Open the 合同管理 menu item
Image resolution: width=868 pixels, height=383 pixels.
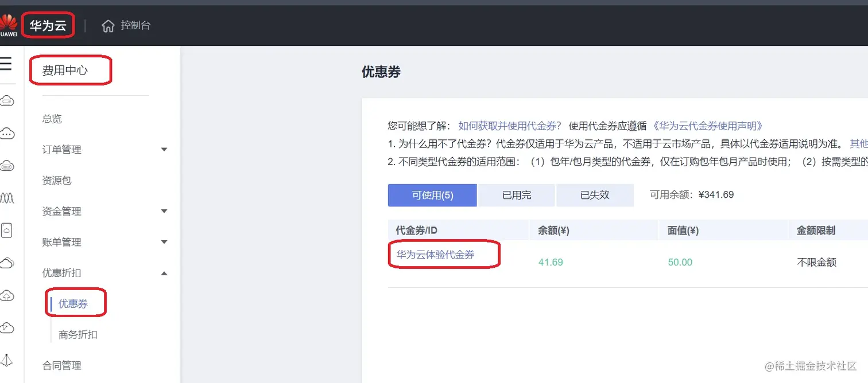point(61,365)
